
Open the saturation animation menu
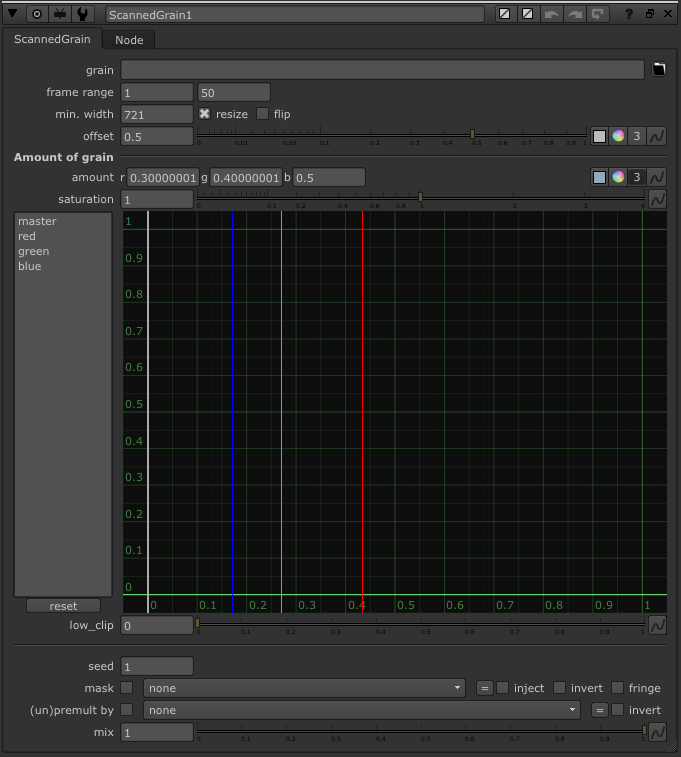tap(657, 199)
